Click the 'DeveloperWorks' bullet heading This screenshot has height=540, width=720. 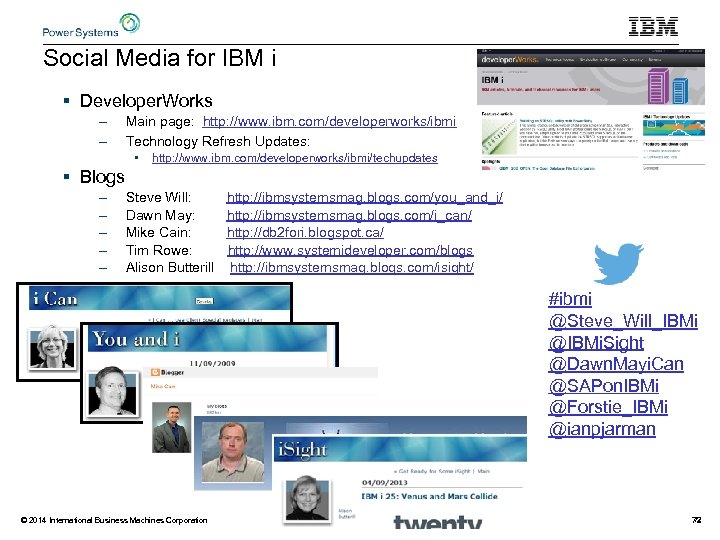point(146,101)
